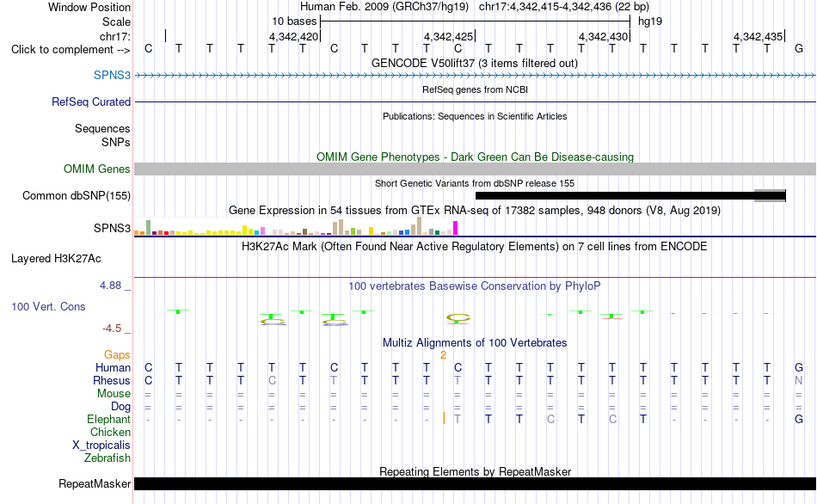
Task: Select the Human alignment row label
Action: [113, 367]
